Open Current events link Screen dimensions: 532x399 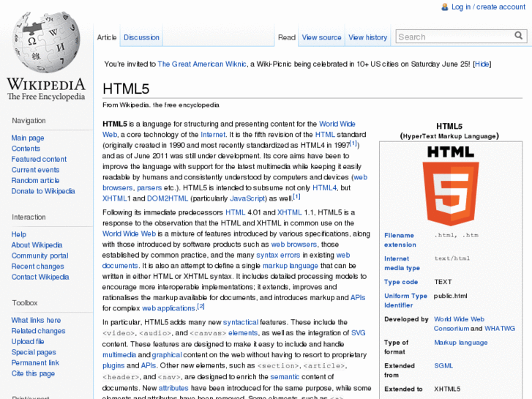pos(35,170)
